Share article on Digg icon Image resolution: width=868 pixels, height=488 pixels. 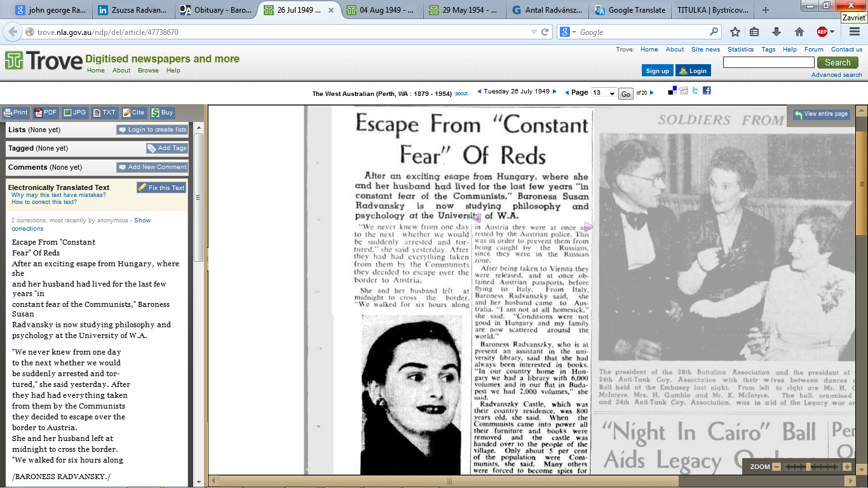click(684, 91)
